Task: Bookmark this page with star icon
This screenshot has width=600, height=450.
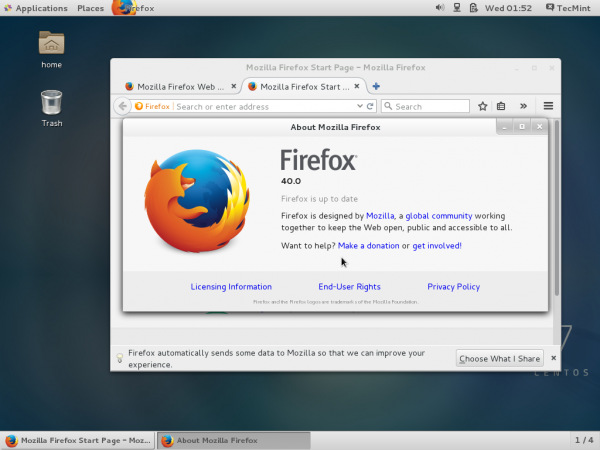Action: [483, 106]
